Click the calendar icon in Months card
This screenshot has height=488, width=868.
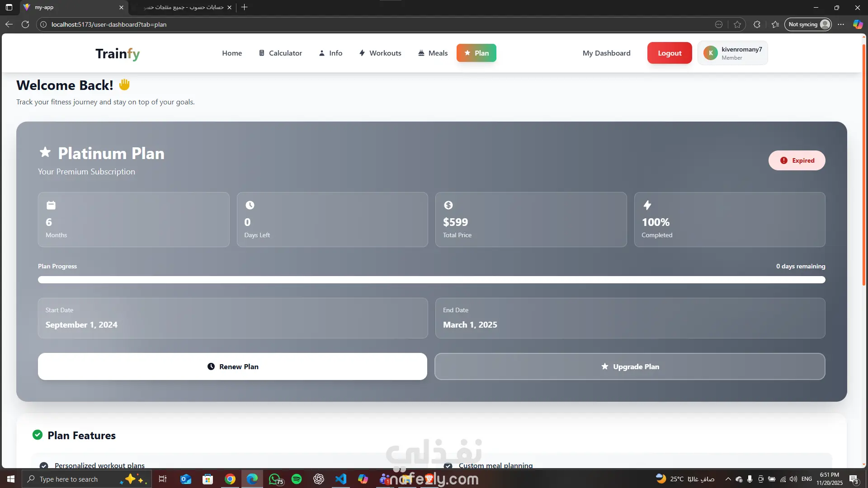pos(51,205)
